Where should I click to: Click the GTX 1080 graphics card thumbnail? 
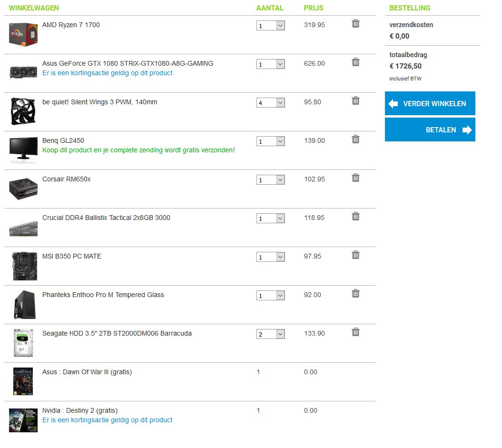tap(23, 72)
